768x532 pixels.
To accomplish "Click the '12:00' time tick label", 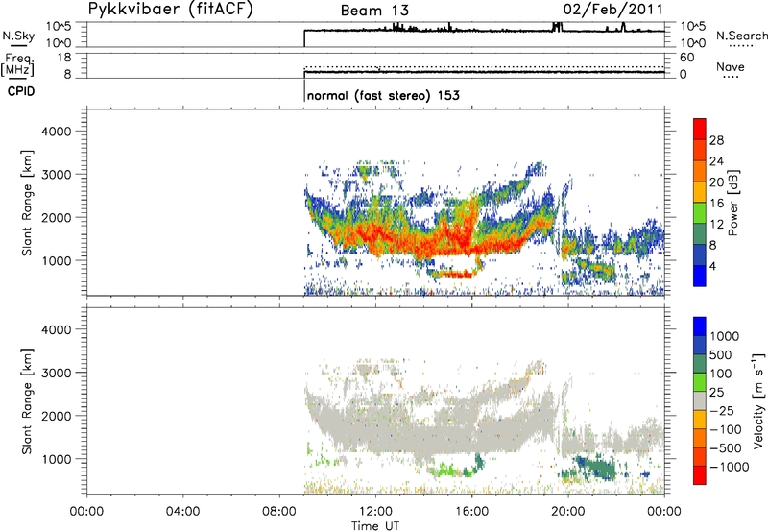I will point(375,512).
